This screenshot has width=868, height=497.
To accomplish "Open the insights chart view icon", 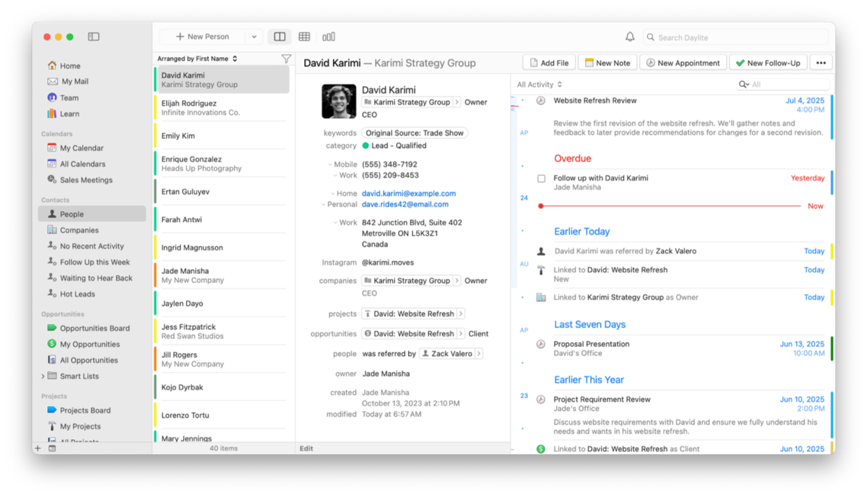I will [329, 37].
